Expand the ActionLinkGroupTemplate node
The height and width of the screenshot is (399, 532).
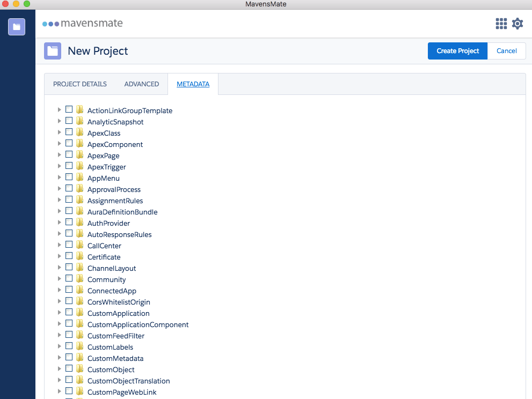(x=59, y=109)
